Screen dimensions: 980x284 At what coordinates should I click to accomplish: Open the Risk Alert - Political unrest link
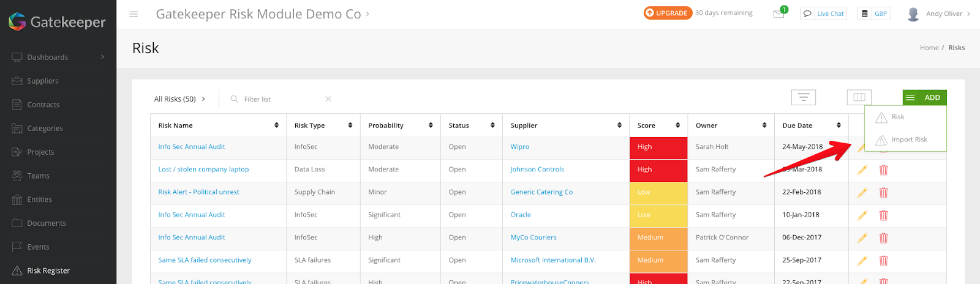(x=198, y=192)
